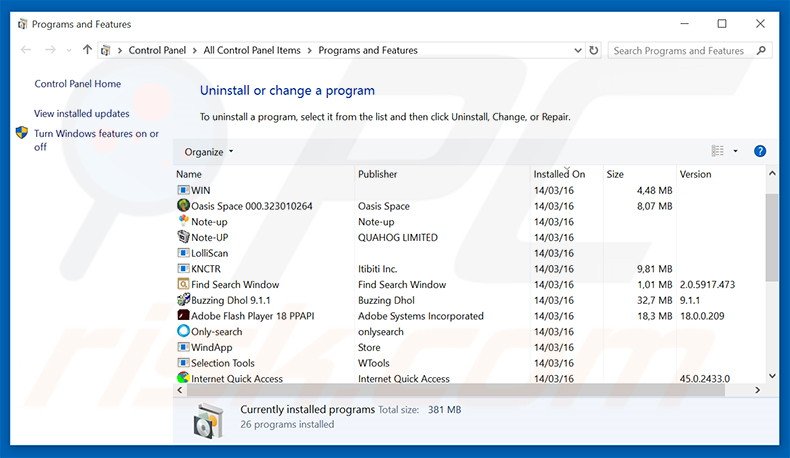Click the QUAHOG Note-UP installer icon

(x=183, y=237)
